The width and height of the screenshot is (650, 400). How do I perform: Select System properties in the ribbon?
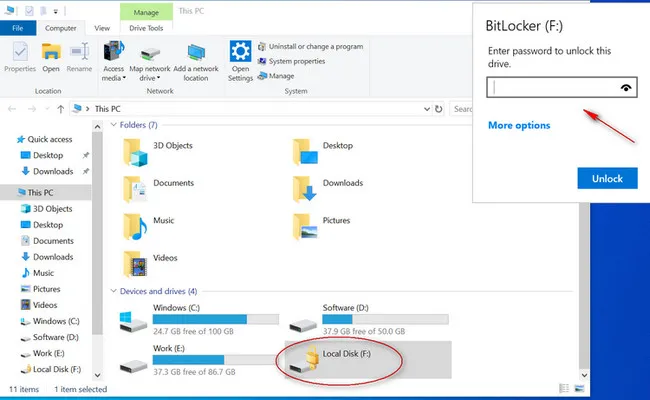click(x=291, y=61)
